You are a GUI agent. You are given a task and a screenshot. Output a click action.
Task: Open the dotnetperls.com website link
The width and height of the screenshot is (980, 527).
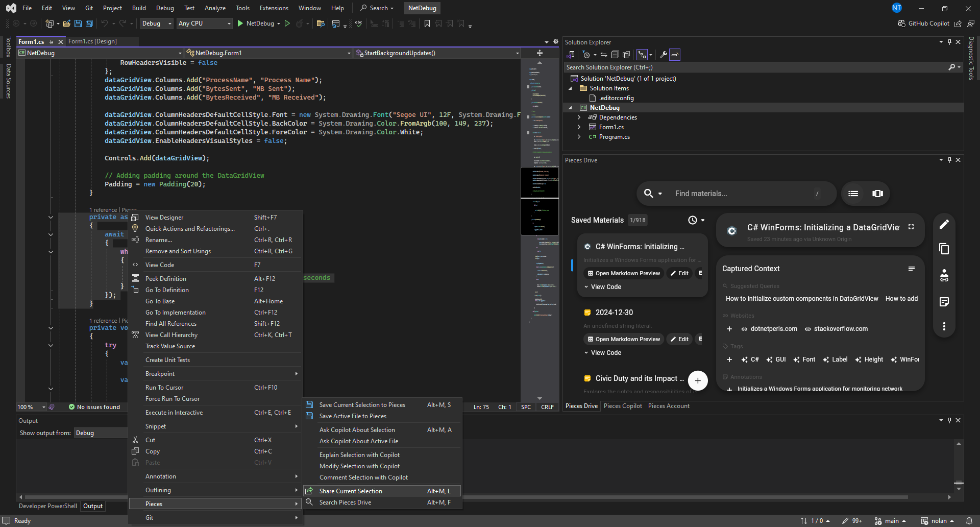pos(769,329)
